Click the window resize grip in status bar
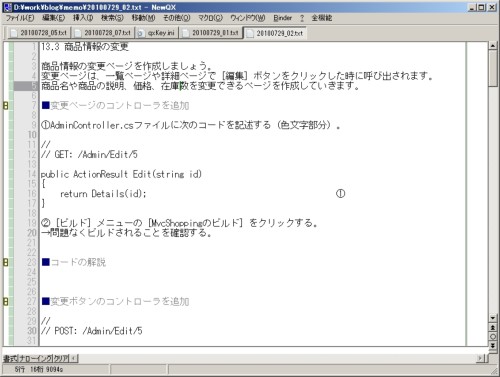The width and height of the screenshot is (500, 377). point(494,371)
